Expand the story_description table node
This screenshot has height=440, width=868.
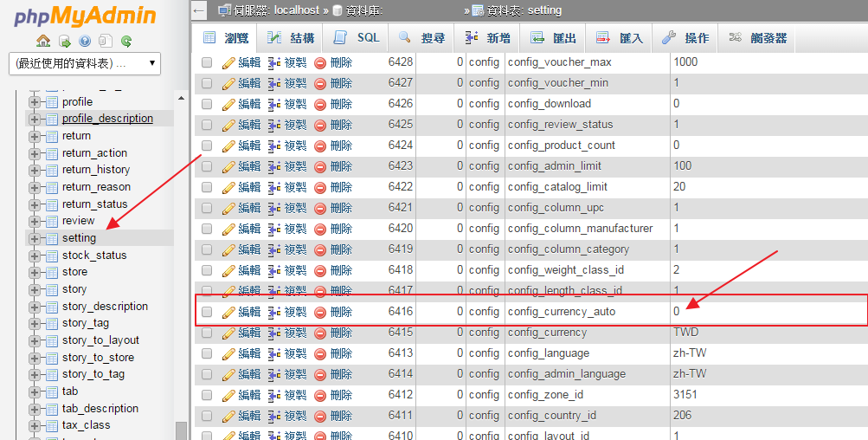pos(35,307)
